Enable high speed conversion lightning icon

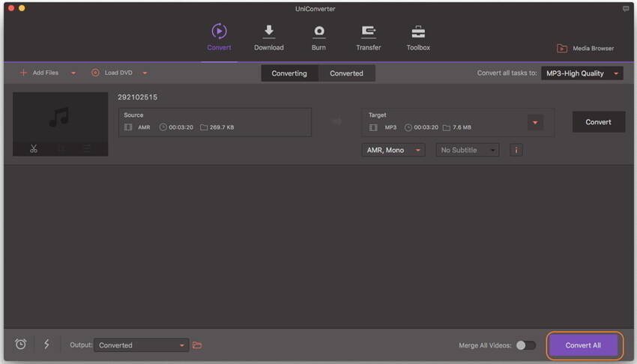click(x=46, y=344)
